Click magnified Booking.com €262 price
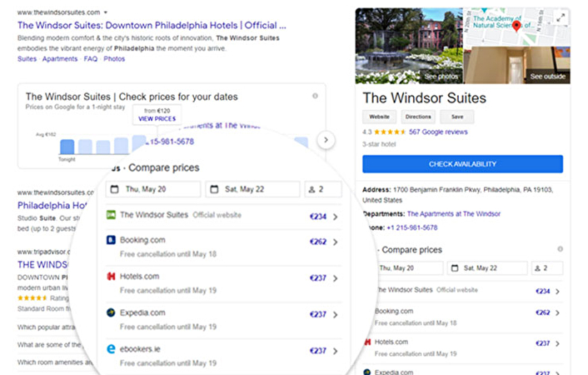 318,242
